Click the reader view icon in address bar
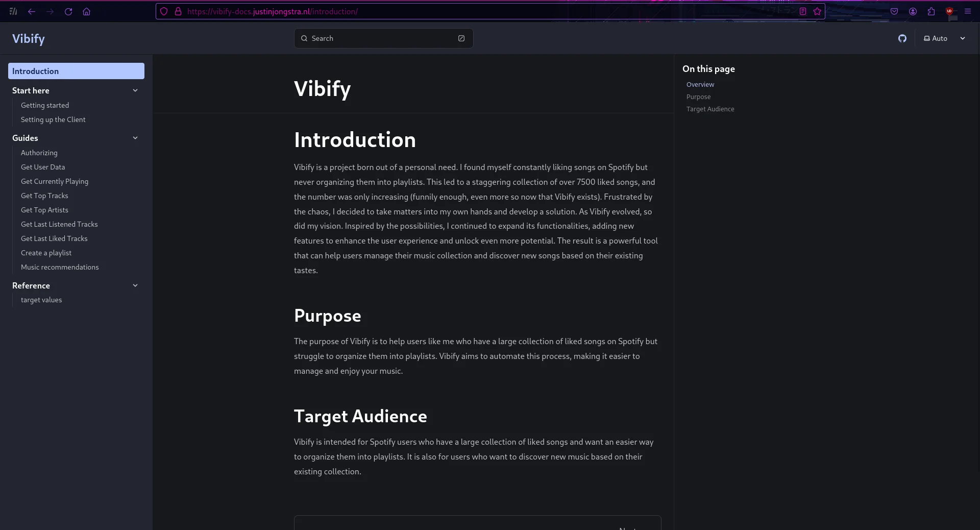 pos(802,11)
